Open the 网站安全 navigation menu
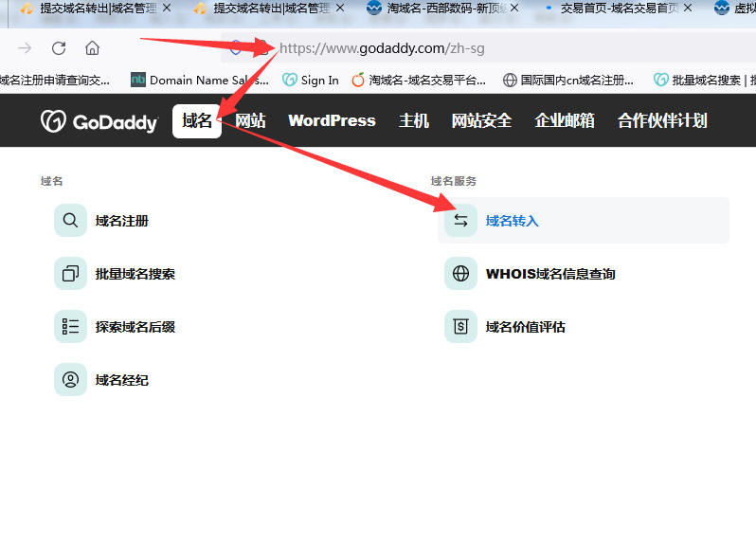This screenshot has height=543, width=756. point(481,121)
